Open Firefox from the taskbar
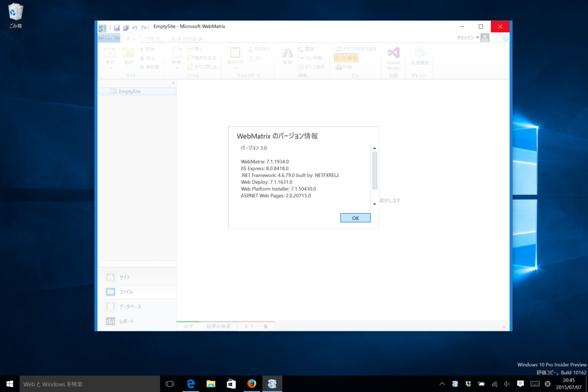Image resolution: width=588 pixels, height=392 pixels. click(252, 384)
